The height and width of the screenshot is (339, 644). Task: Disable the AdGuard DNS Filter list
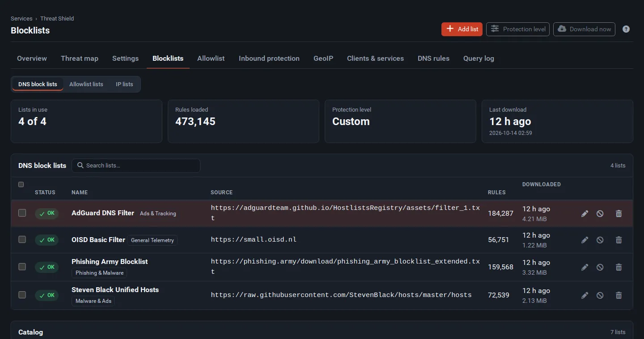pyautogui.click(x=600, y=214)
